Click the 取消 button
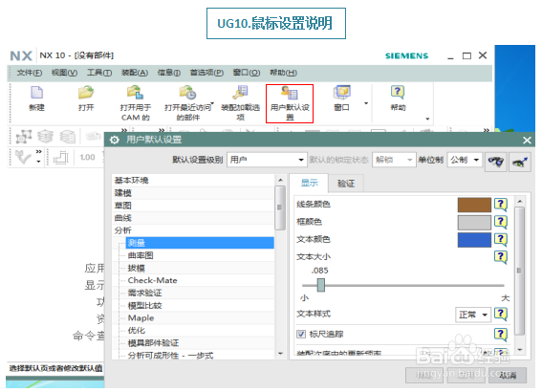The height and width of the screenshot is (392, 542). tap(508, 375)
